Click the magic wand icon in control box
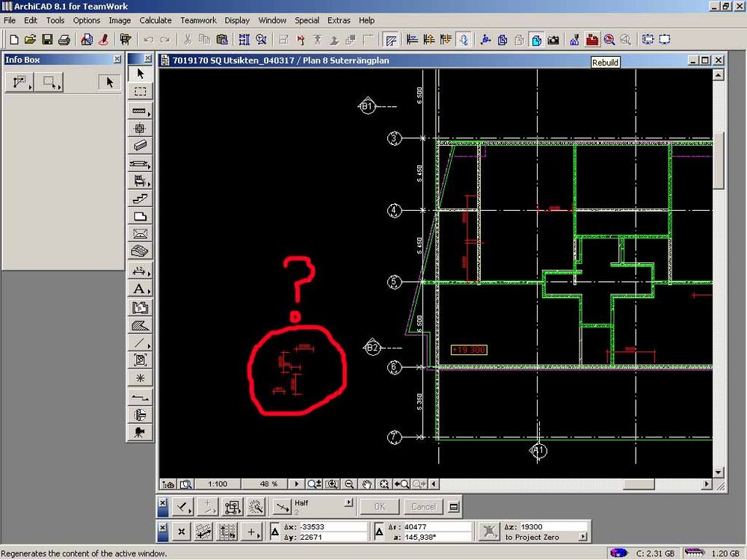This screenshot has height=560, width=747. (255, 507)
